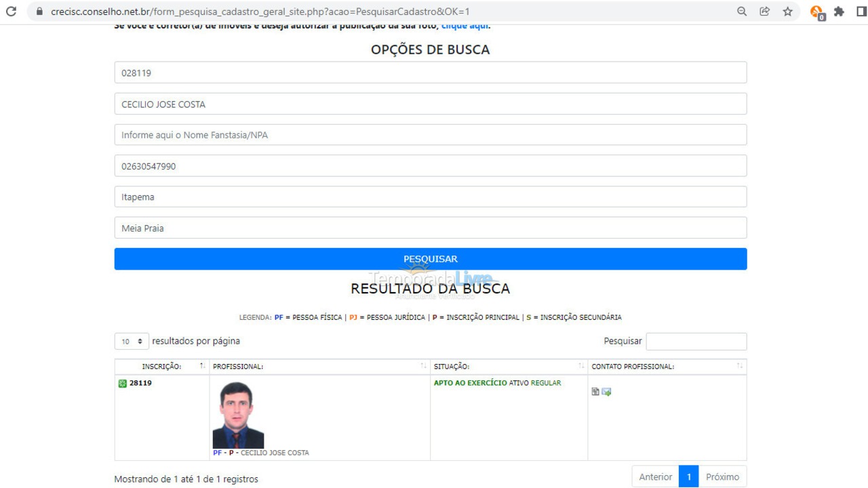This screenshot has height=488, width=868.
Task: Click the sort icon on CONTATO PROFISSIONAL column
Action: click(x=738, y=365)
